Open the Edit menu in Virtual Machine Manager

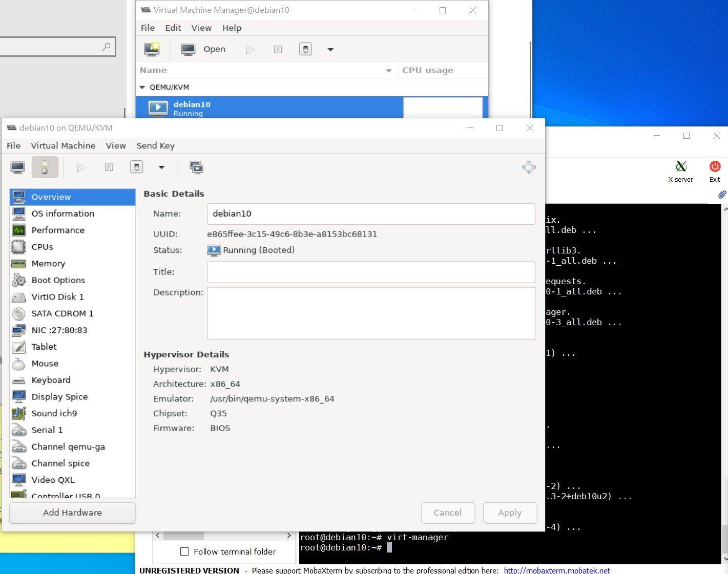click(173, 28)
